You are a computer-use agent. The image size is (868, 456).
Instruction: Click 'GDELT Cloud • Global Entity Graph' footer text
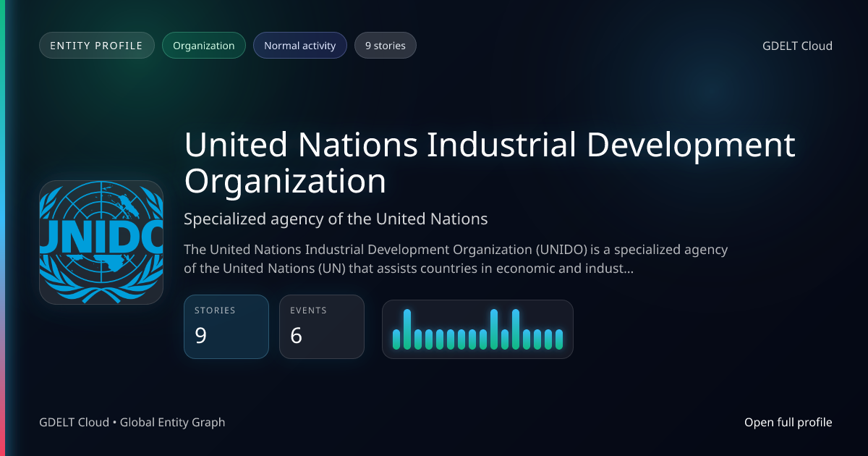click(x=132, y=422)
